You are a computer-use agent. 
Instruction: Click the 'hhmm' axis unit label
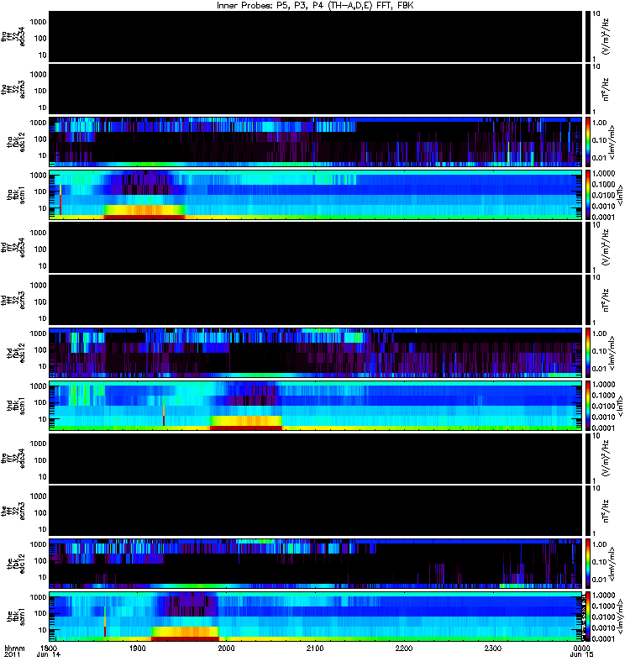pyautogui.click(x=14, y=648)
